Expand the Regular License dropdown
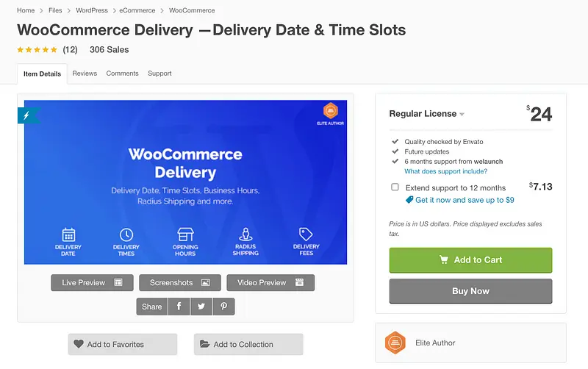588x369 pixels. (462, 115)
